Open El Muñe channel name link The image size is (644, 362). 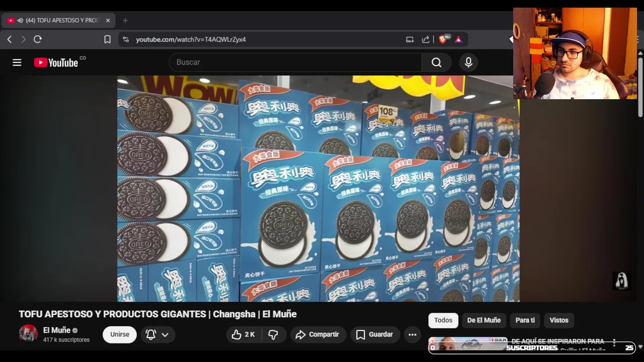point(57,330)
